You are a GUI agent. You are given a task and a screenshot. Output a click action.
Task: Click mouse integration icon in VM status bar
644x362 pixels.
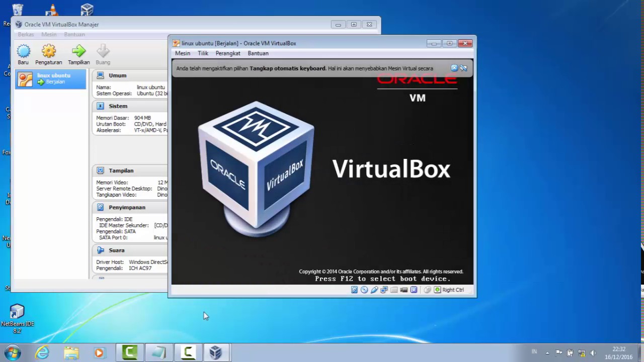[427, 290]
